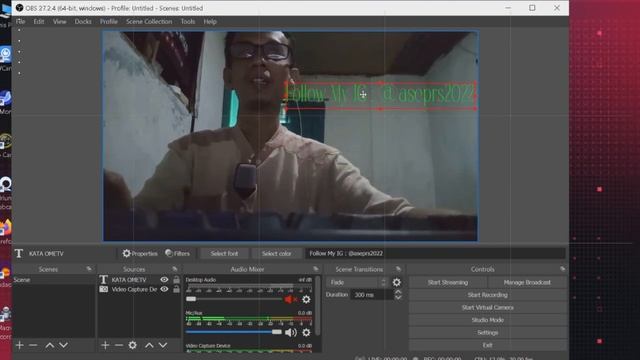Screen dimensions: 640x360
Task: Pop out the Audio Mixer dock
Action: [x=316, y=269]
